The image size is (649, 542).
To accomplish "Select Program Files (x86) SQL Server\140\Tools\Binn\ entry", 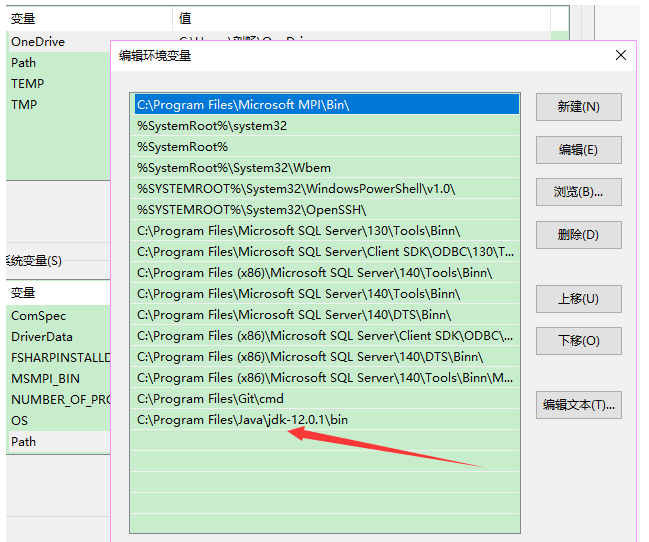I will (327, 273).
